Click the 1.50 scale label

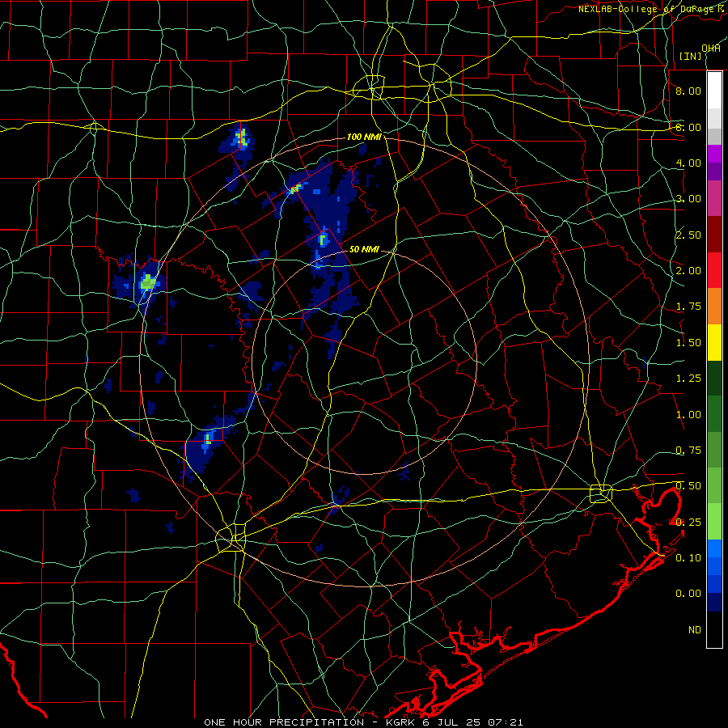click(x=688, y=343)
